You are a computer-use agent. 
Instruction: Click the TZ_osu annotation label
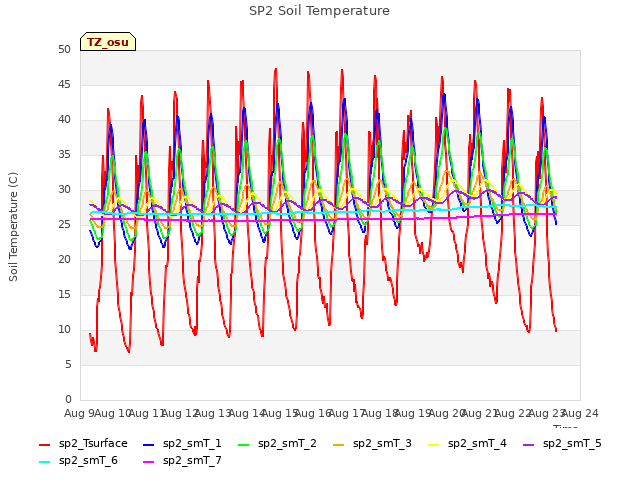click(108, 42)
